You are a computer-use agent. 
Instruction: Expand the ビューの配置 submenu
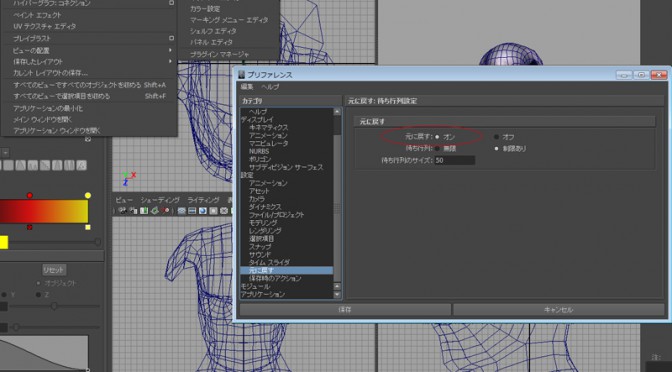coord(170,50)
